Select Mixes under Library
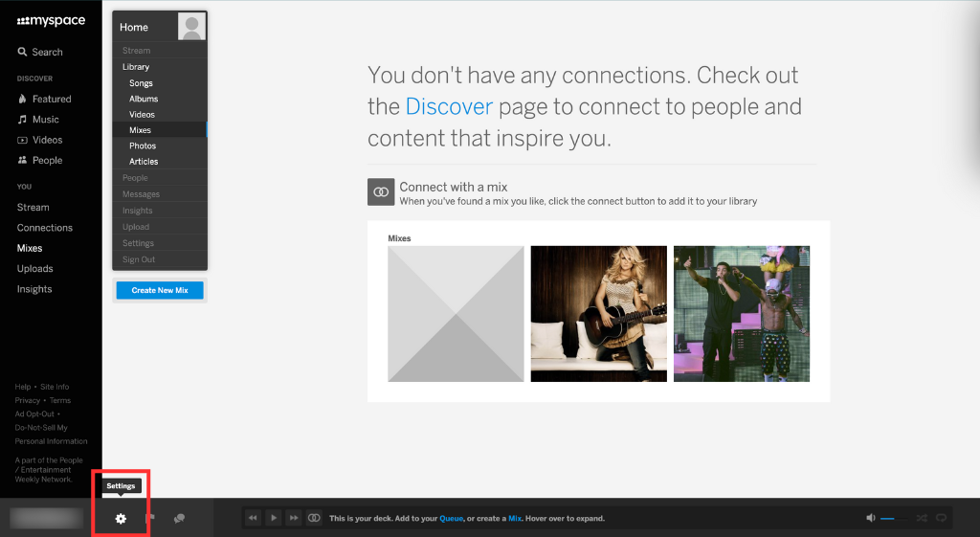 (x=160, y=130)
